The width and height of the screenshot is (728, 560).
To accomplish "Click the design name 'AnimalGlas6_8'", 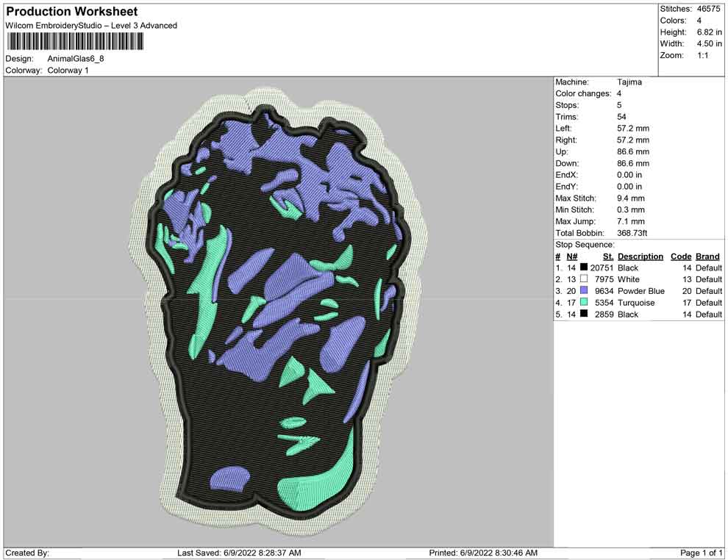I will (x=76, y=59).
